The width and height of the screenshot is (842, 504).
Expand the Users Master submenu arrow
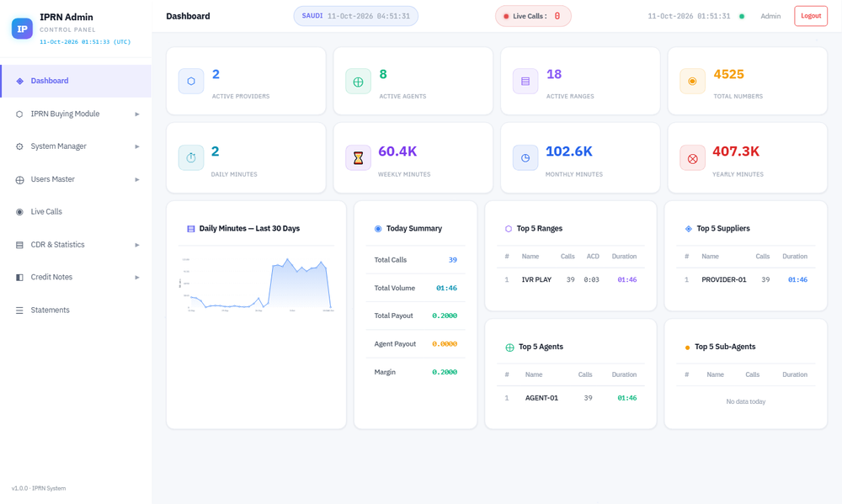[x=137, y=179]
